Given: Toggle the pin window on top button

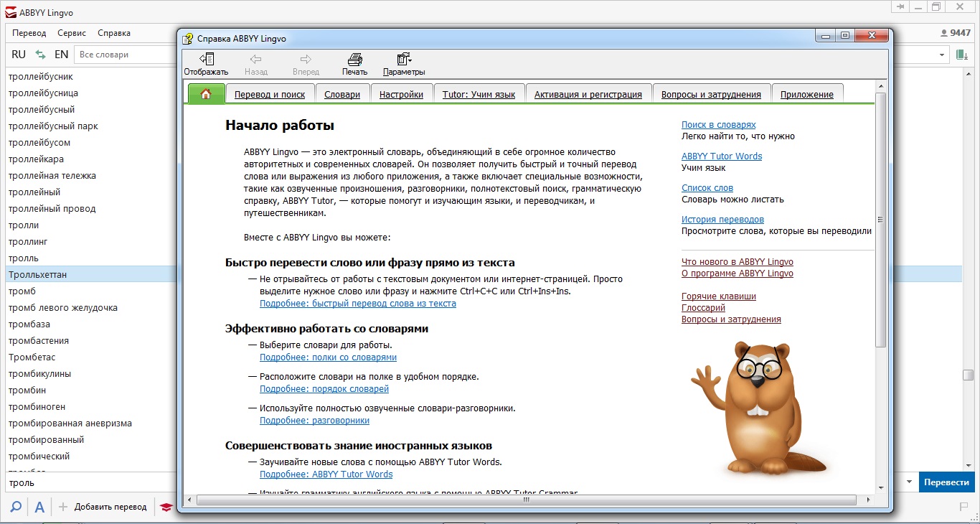Looking at the screenshot, I should point(900,6).
